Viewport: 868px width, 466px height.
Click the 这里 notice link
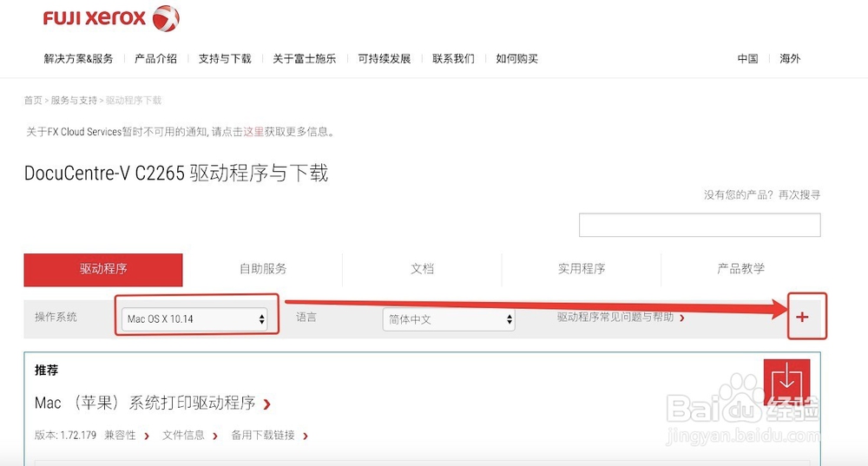pyautogui.click(x=253, y=132)
